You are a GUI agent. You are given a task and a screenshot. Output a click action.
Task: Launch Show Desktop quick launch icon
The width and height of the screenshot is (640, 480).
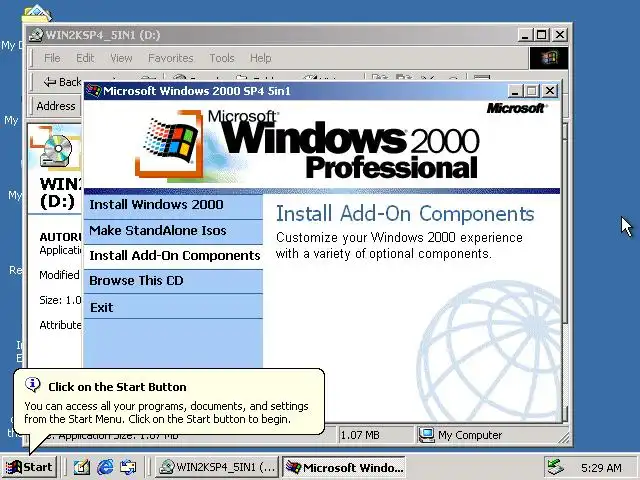82,467
